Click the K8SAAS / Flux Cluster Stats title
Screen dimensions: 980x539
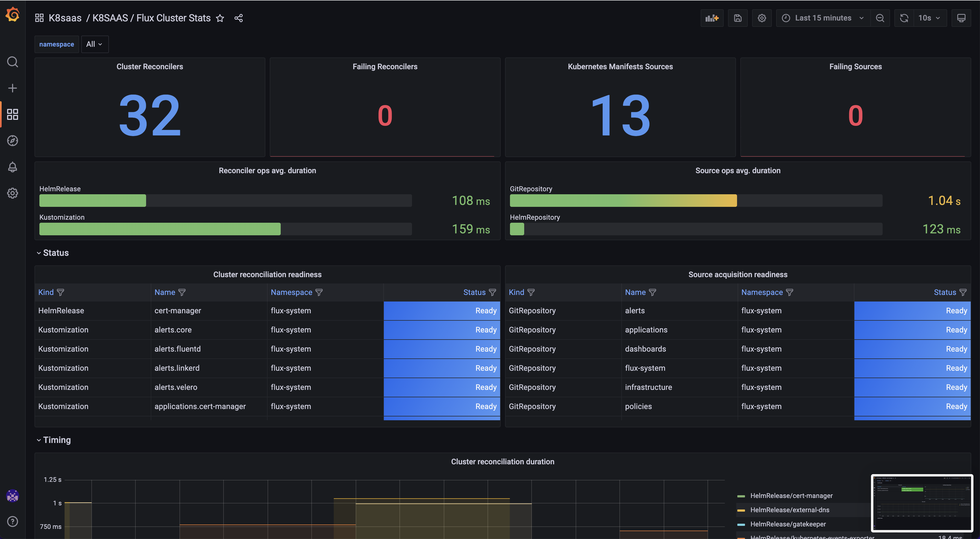151,18
